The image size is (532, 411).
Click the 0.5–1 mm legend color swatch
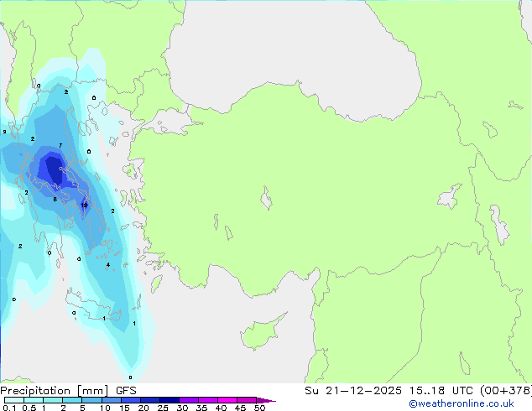coord(34,400)
